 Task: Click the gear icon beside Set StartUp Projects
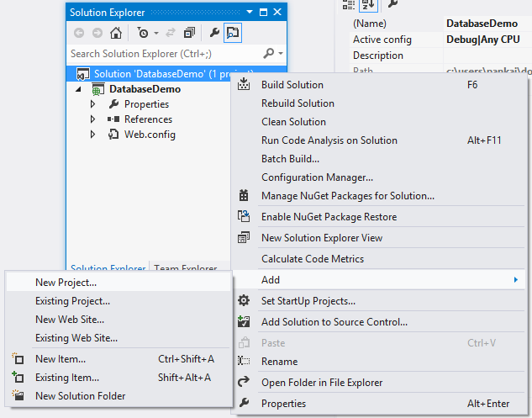point(244,300)
